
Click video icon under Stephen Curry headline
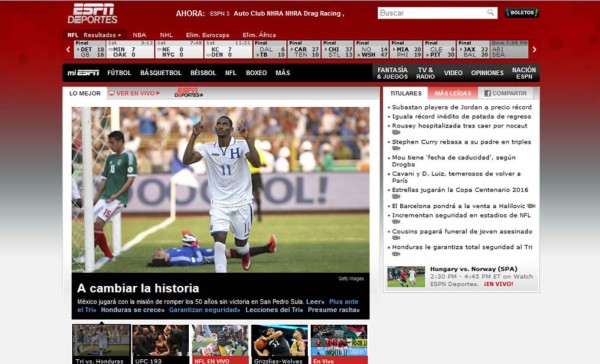pyautogui.click(x=396, y=149)
